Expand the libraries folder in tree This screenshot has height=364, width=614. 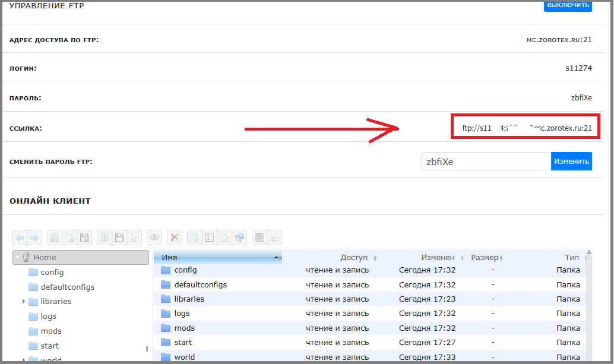pyautogui.click(x=24, y=302)
